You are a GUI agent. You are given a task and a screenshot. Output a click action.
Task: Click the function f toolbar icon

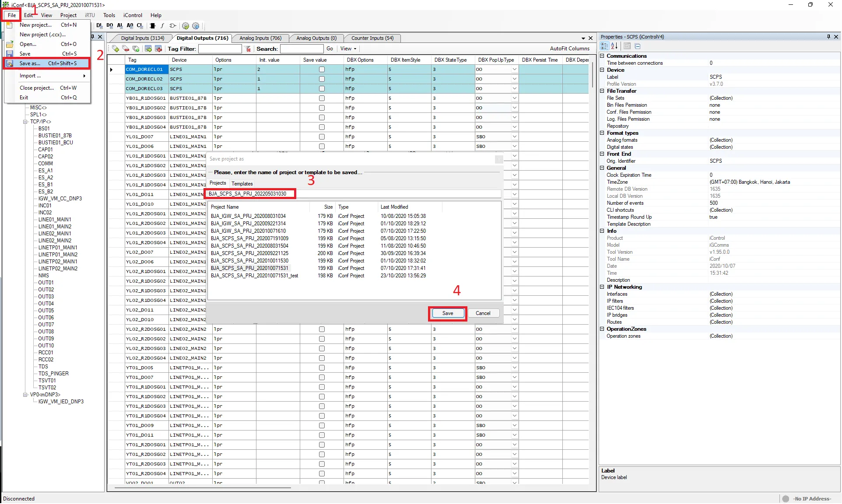click(162, 26)
